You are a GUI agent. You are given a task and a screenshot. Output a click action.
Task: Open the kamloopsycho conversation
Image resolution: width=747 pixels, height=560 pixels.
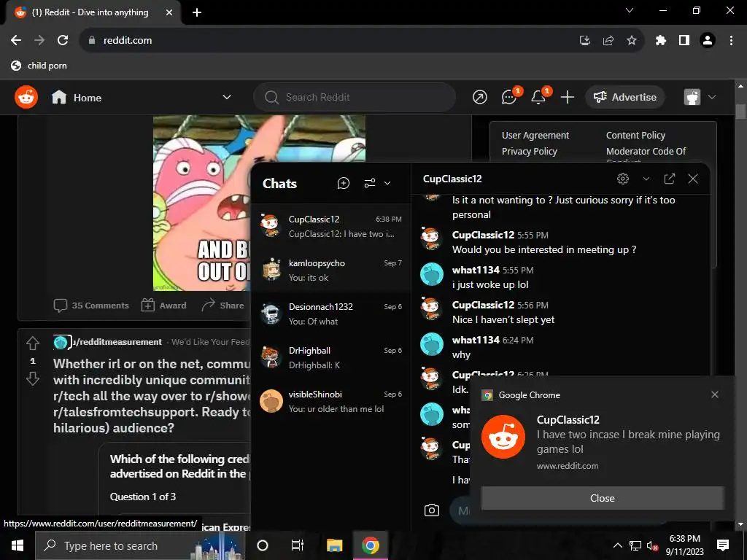coord(330,270)
